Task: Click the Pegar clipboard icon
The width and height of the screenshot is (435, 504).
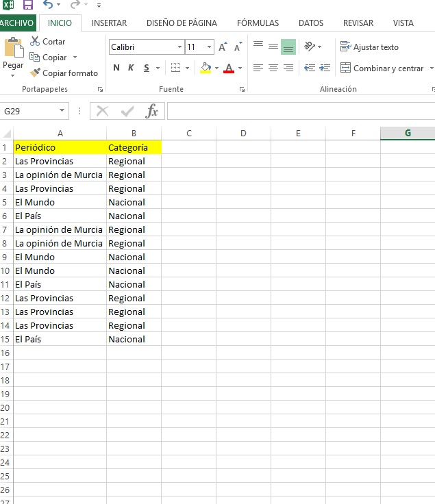Action: 14,47
